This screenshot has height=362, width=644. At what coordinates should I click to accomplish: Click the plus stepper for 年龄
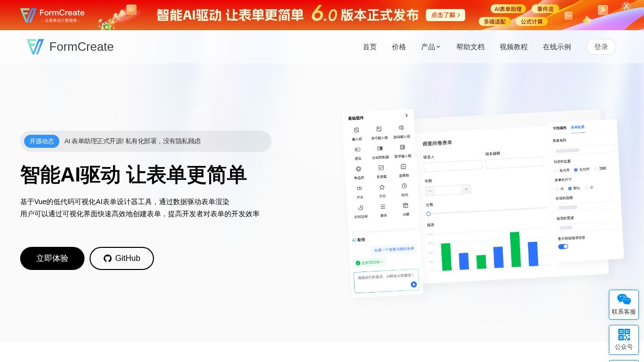(466, 189)
